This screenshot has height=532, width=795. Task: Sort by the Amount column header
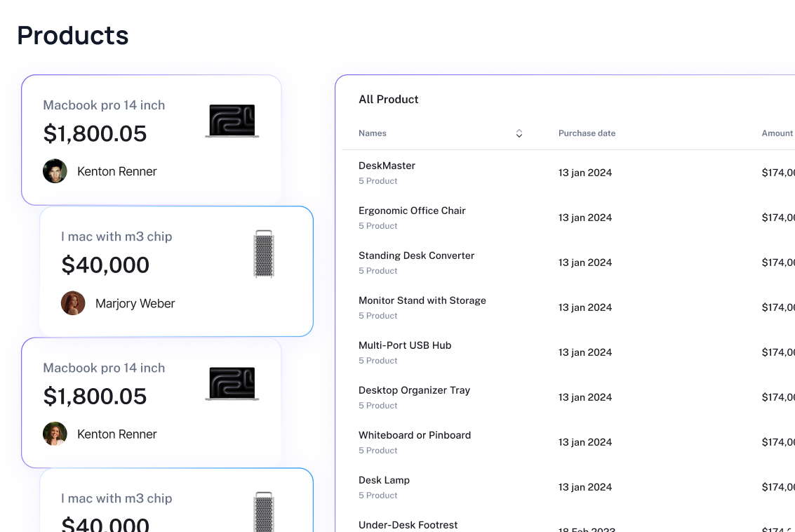click(x=777, y=133)
